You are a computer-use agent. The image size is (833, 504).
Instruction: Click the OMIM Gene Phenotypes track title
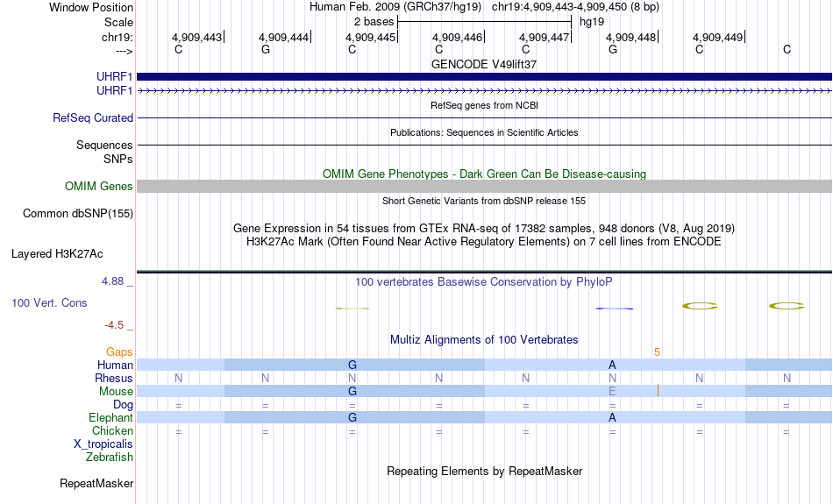tap(485, 174)
